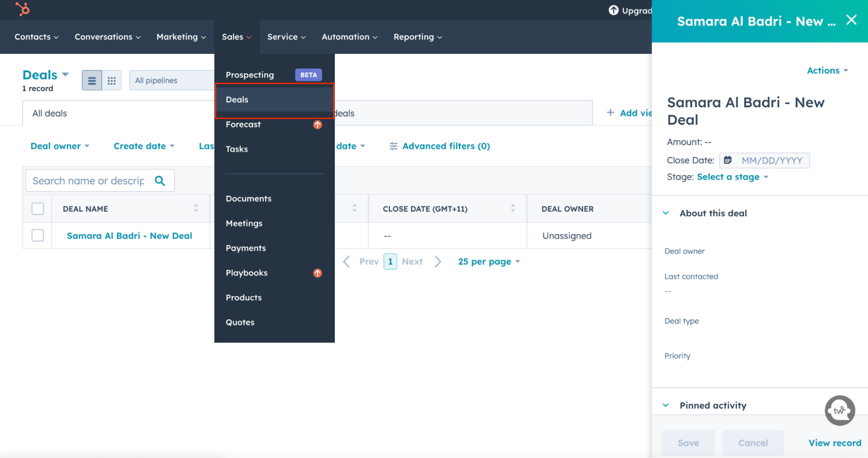This screenshot has height=458, width=868.
Task: Click the BETA badge beside Prospecting
Action: (309, 75)
